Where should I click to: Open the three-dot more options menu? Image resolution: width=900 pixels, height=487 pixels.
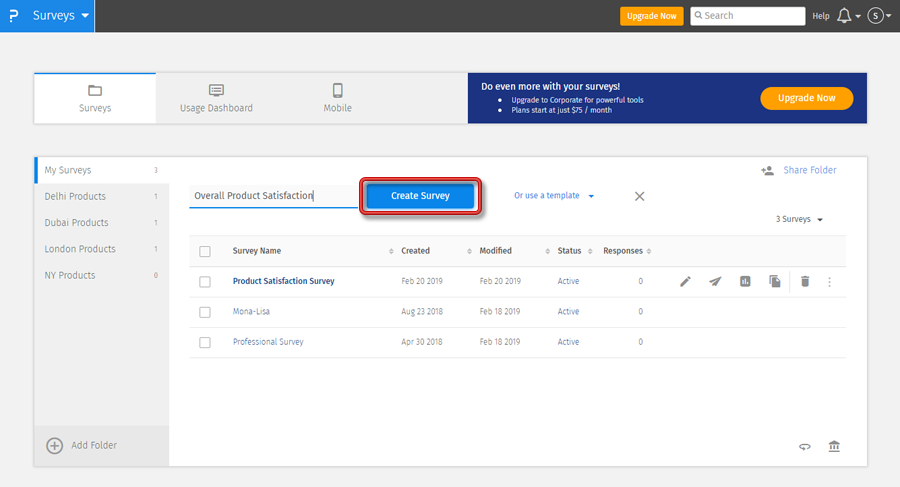point(830,282)
